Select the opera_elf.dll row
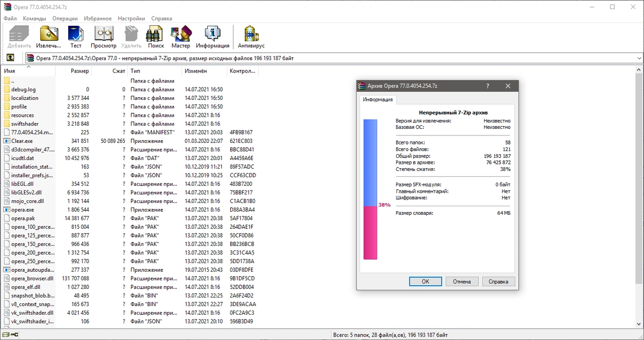The height and width of the screenshot is (340, 644). (129, 287)
